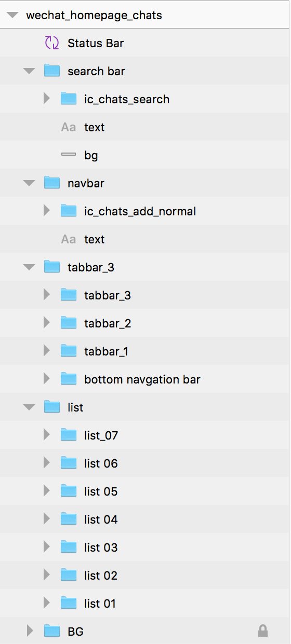Select the tabbar_2 layer
291x644 pixels.
[x=145, y=323]
